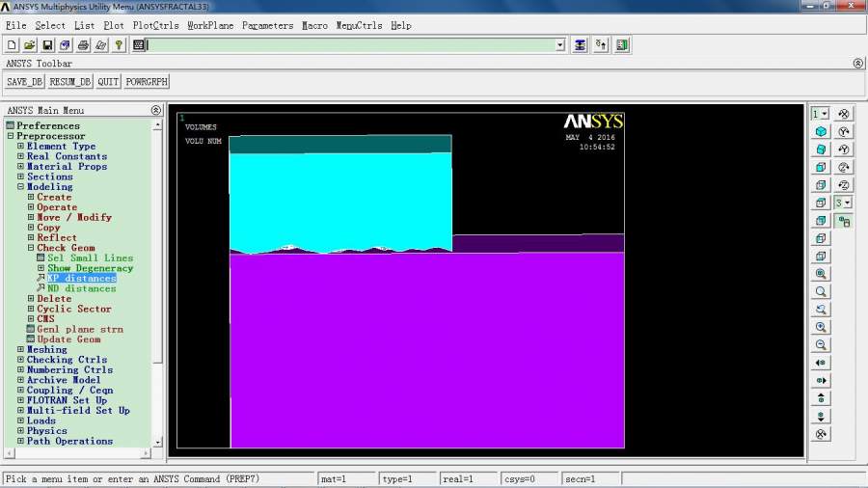Click the Rotate -Z icon in view toolbar

pyautogui.click(x=844, y=185)
